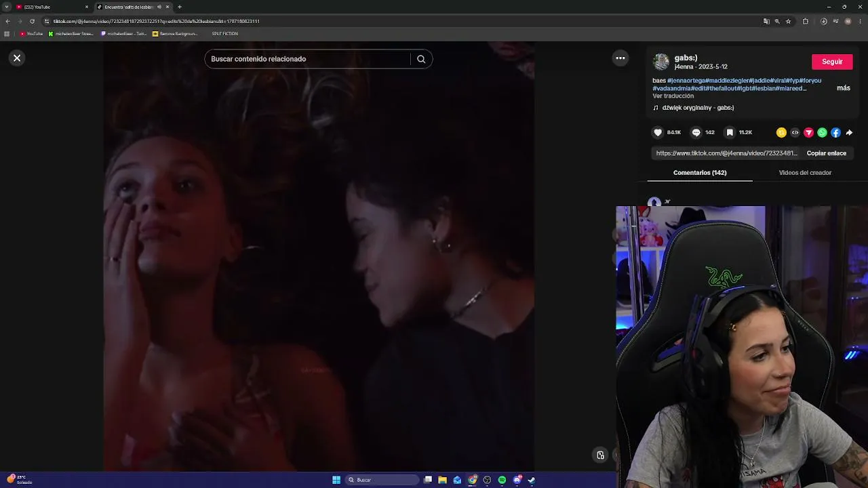Open the browser extensions puzzle icon
The height and width of the screenshot is (488, 868).
[805, 21]
